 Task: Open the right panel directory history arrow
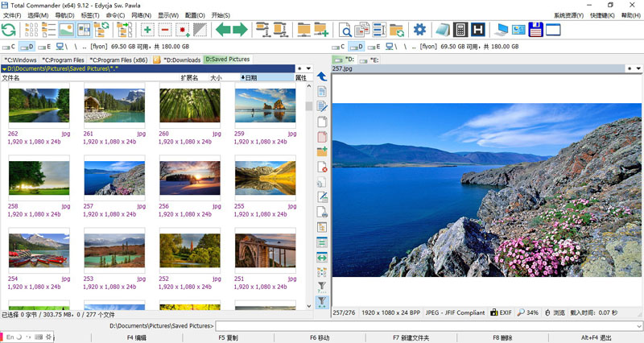(x=638, y=68)
